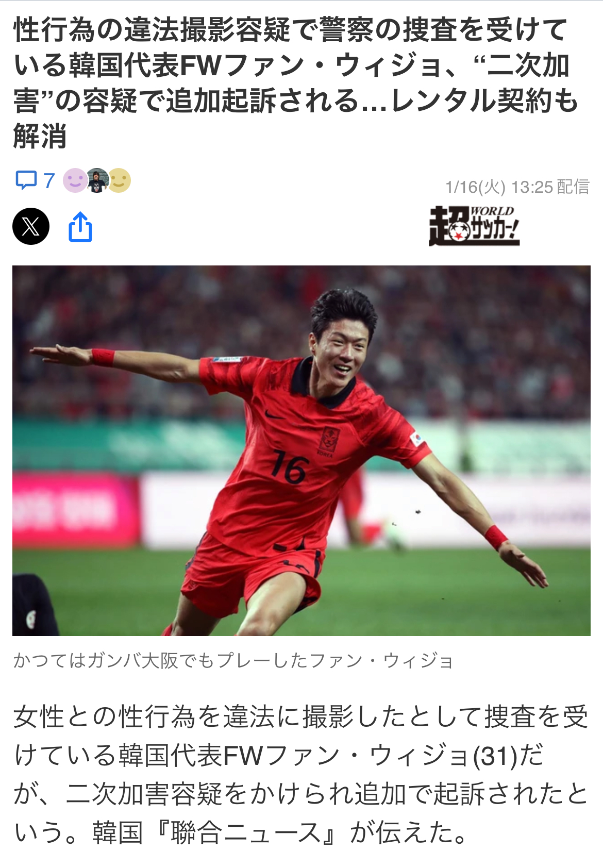603x868 pixels.
Task: Select the yellow smiley commenter avatar
Action: pos(119,180)
